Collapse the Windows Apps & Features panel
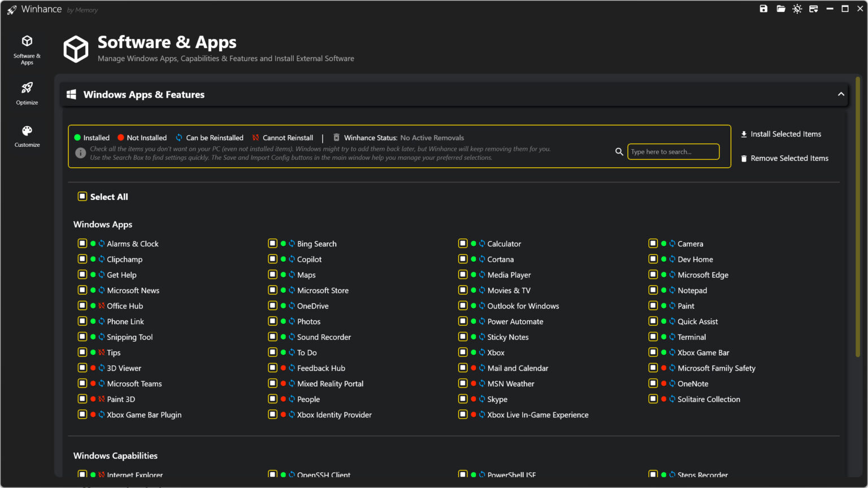 click(840, 94)
